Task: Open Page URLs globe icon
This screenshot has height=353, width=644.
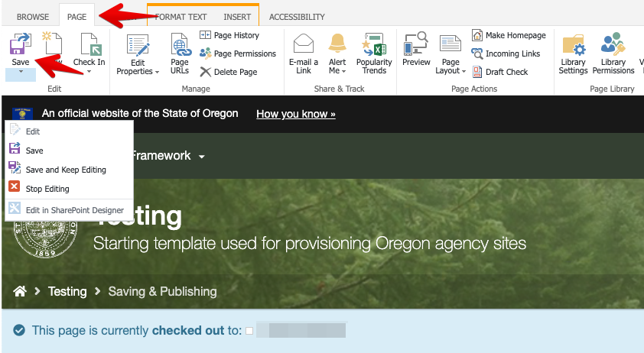Action: pyautogui.click(x=180, y=45)
